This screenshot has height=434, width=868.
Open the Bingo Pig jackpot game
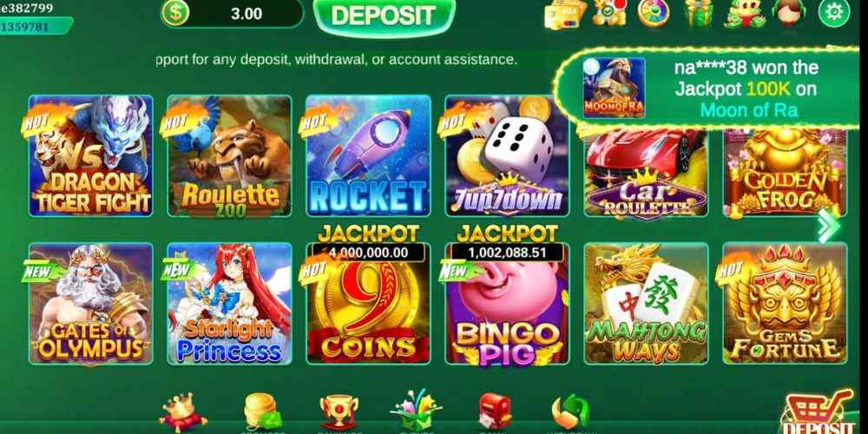(x=507, y=303)
